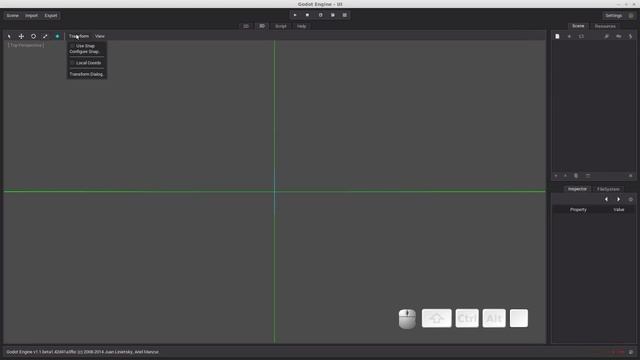Activate the Scale Mode diagonal-arrow tool

point(45,36)
